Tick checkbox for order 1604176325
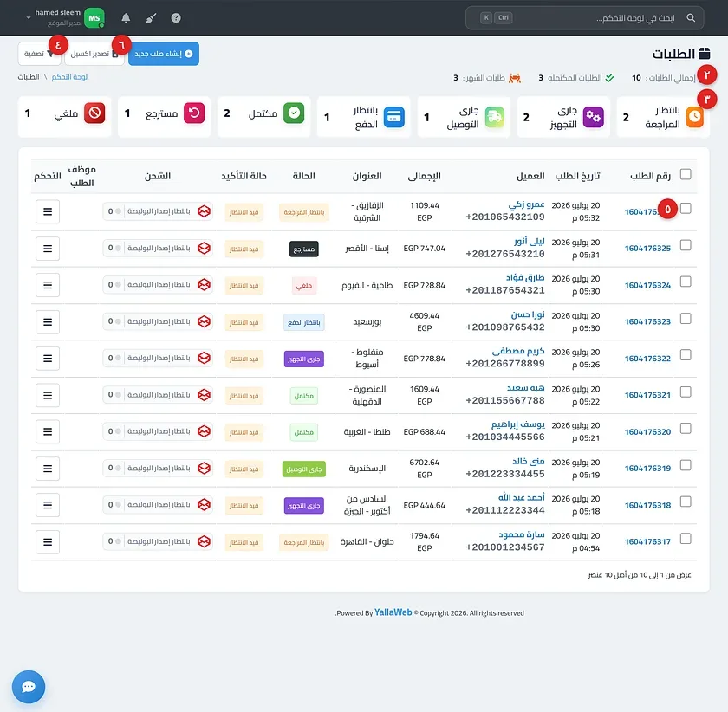This screenshot has width=728, height=712. [686, 245]
